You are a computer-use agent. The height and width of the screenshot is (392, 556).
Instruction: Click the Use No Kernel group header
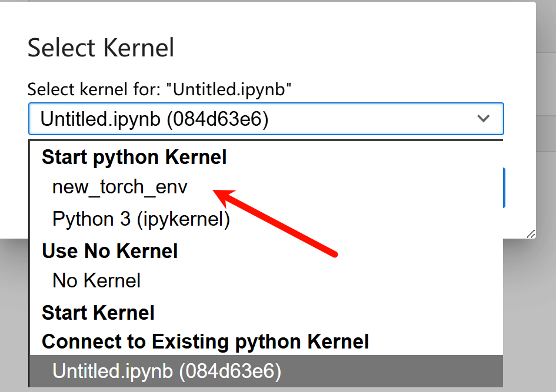[109, 251]
